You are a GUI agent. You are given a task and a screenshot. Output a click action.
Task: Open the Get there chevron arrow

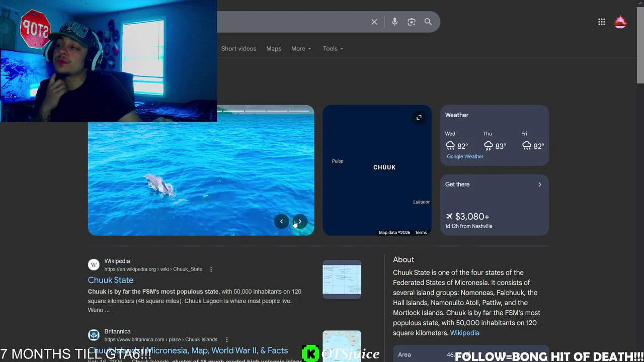click(540, 185)
